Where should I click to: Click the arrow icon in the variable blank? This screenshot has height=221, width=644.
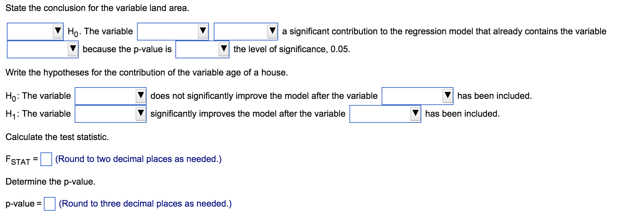coord(203,31)
